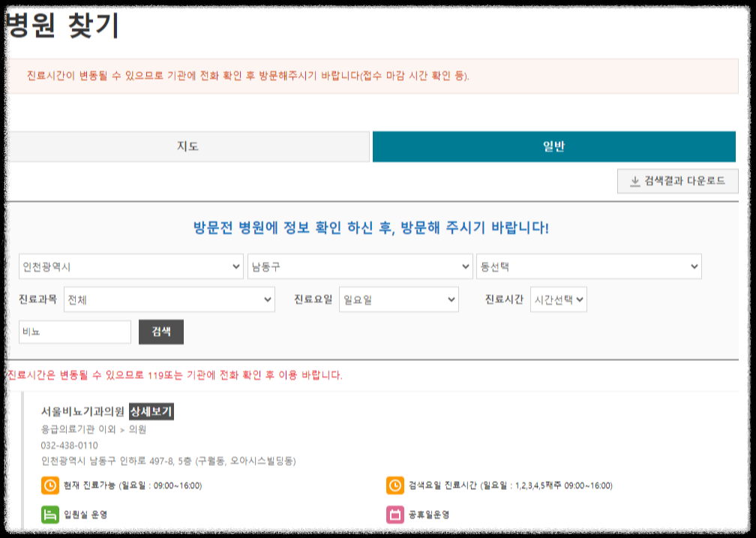The width and height of the screenshot is (756, 538).
Task: Expand the 시간선택 time dropdown
Action: [559, 299]
